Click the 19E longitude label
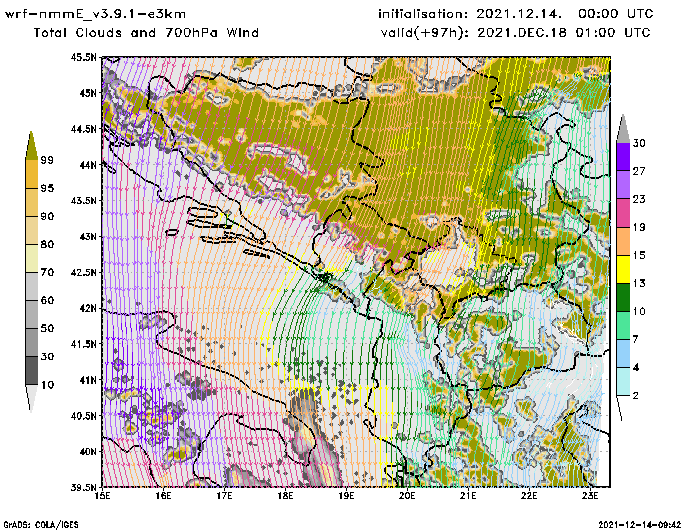The width and height of the screenshot is (700, 530). tap(346, 496)
